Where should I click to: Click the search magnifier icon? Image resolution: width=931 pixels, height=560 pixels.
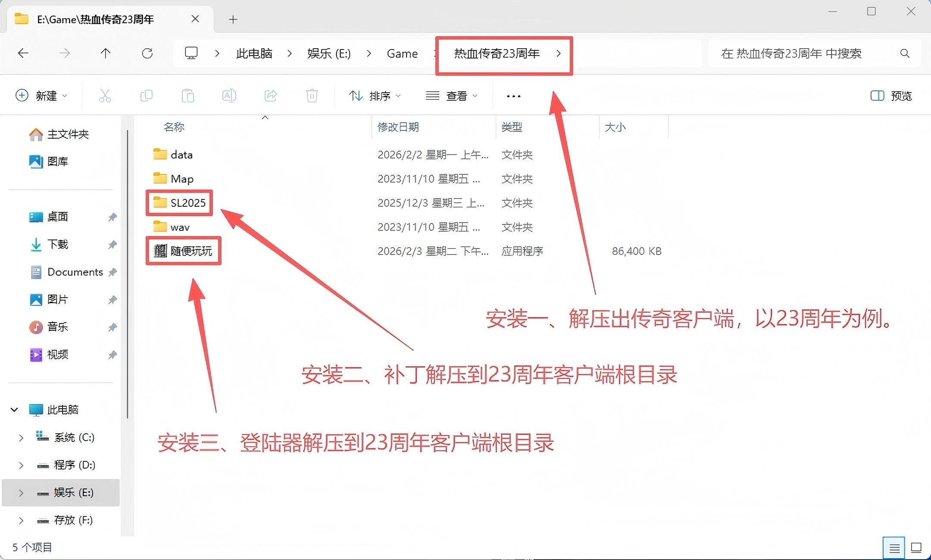click(905, 53)
